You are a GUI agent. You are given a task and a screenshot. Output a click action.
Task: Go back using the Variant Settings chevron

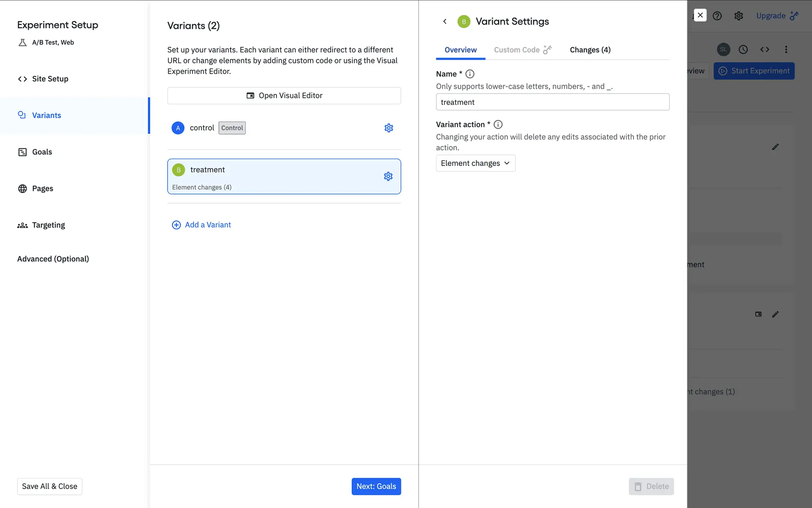point(444,22)
